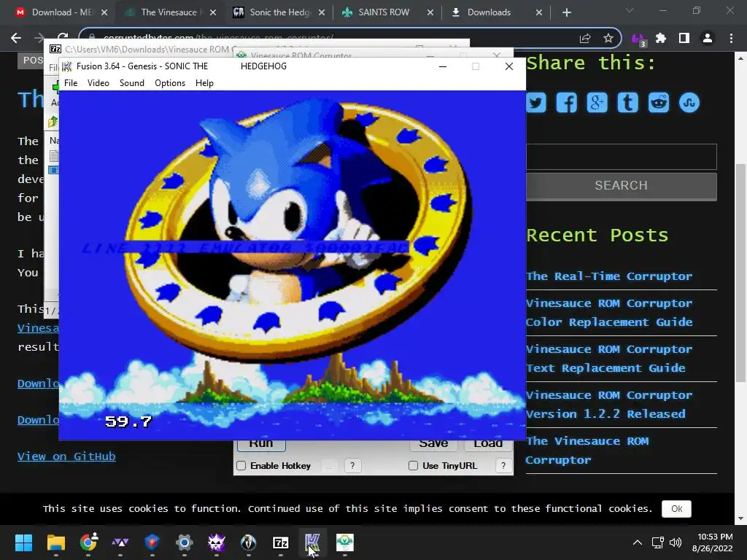
Task: Close the Downloads browser tab
Action: point(539,12)
